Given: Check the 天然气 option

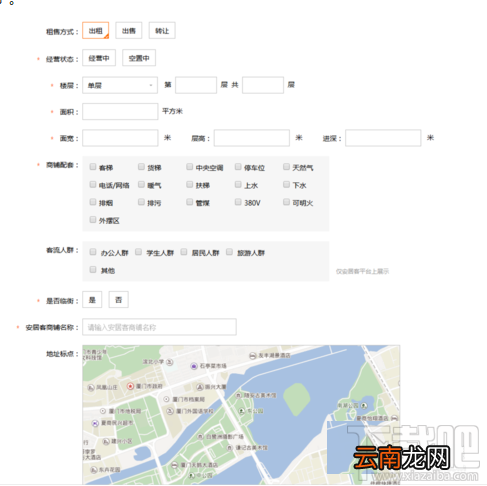Looking at the screenshot, I should pos(286,167).
